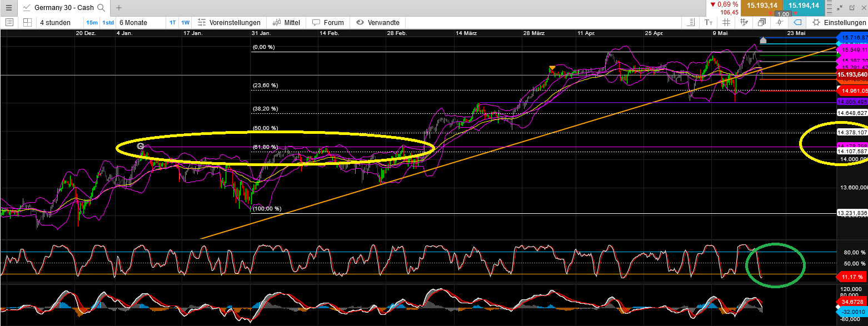Viewport: 868px width, 326px height.
Task: Open the '6 Monate' period dropdown
Action: pos(133,23)
